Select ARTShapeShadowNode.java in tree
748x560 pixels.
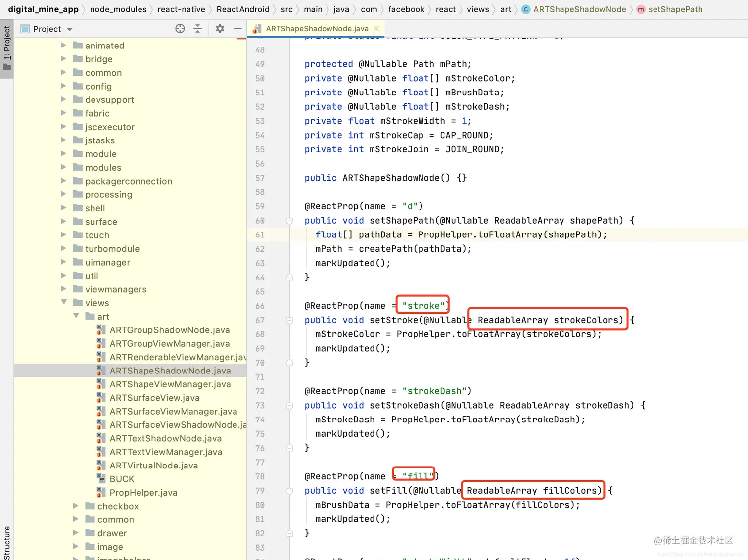pos(170,371)
